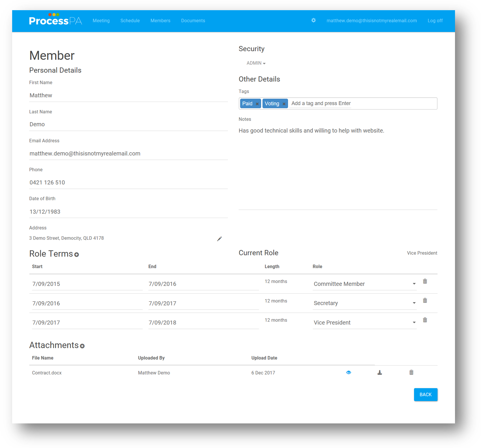Delete the Vice President role term
Viewport: 481px width, 448px height.
click(425, 320)
